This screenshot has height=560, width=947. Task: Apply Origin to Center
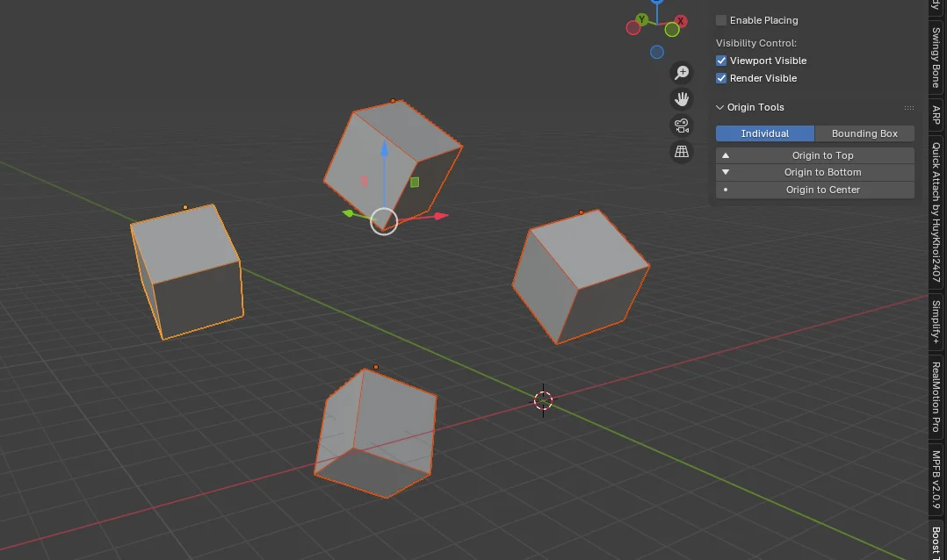pyautogui.click(x=822, y=190)
